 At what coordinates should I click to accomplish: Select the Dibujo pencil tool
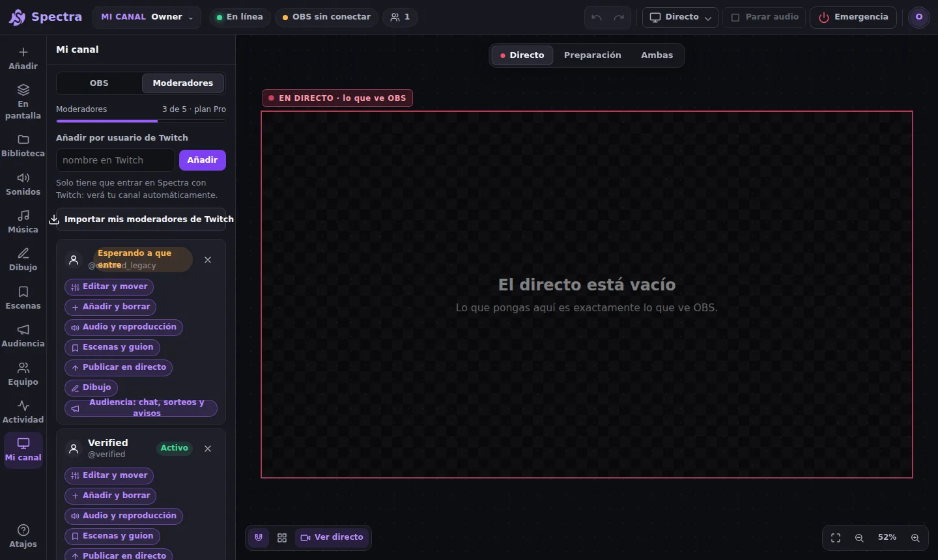(23, 260)
